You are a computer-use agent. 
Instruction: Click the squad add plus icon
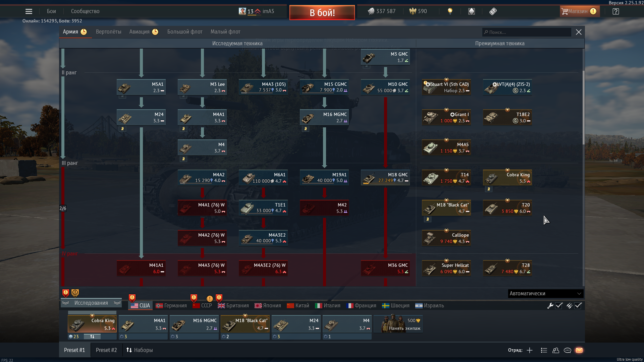pyautogui.click(x=530, y=350)
